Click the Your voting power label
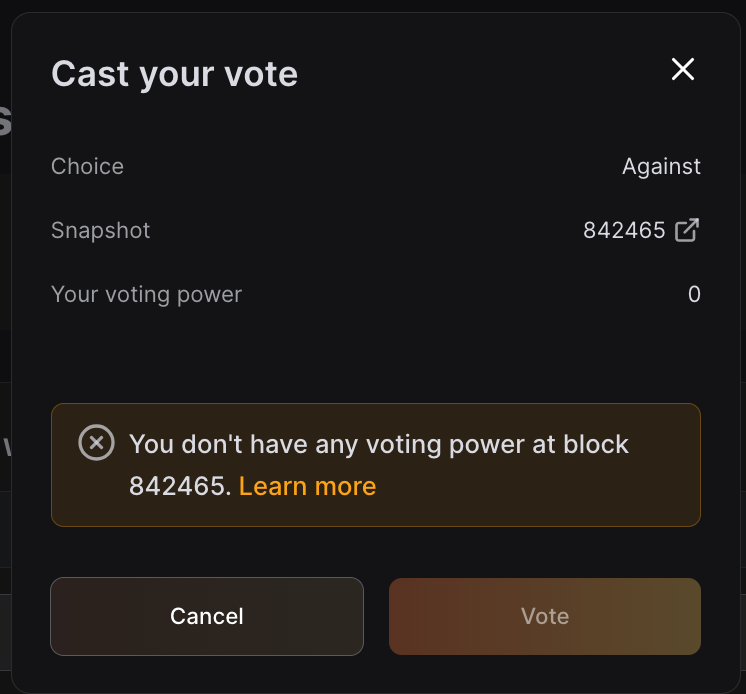Screen dimensions: 746x694 click(146, 294)
